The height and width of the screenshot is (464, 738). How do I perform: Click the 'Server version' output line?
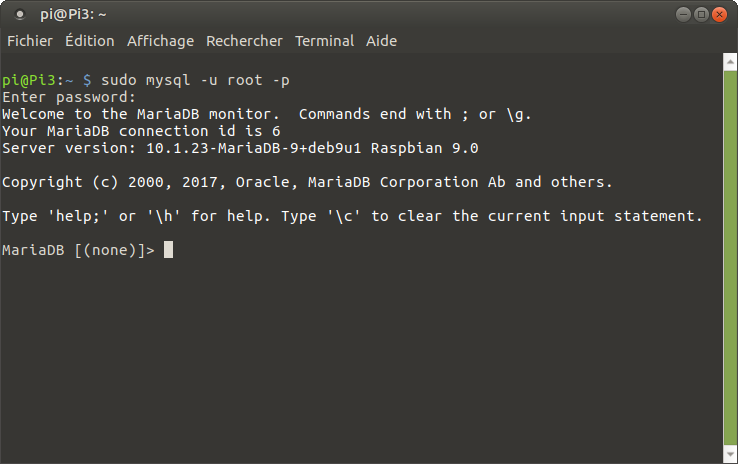coord(240,148)
